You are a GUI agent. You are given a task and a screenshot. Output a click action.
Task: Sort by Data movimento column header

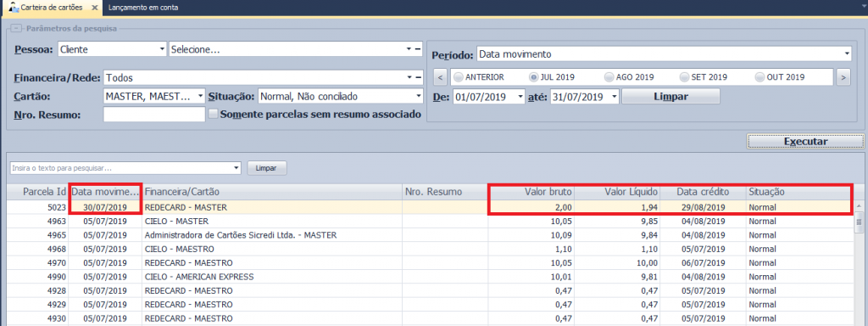pos(104,192)
